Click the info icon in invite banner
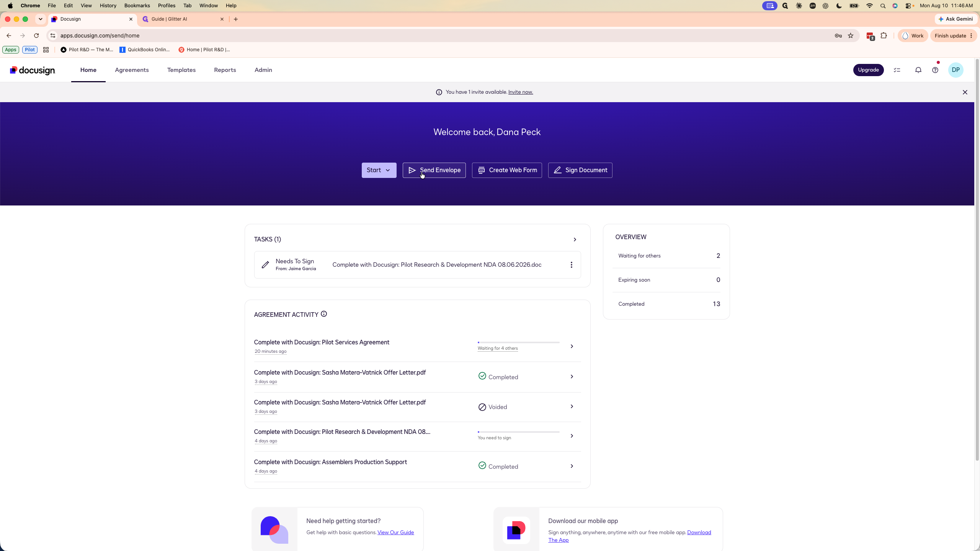The width and height of the screenshot is (980, 551). (439, 92)
